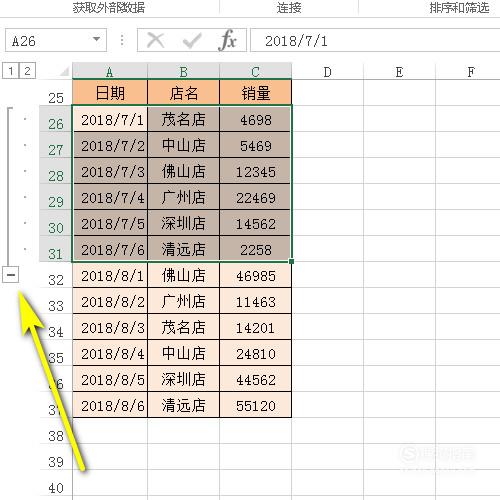Click sales value 55120

point(255,405)
